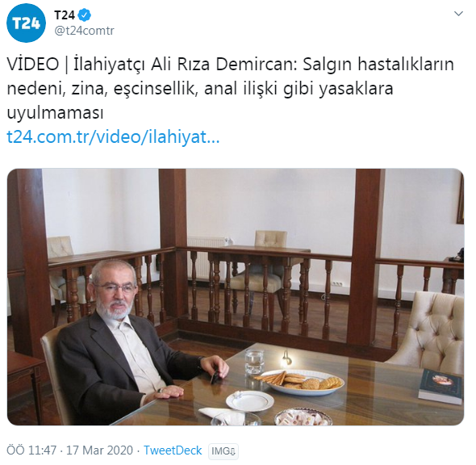Viewport: 476px width, 465px height.
Task: Click the book on the table in photo
Action: point(441,386)
